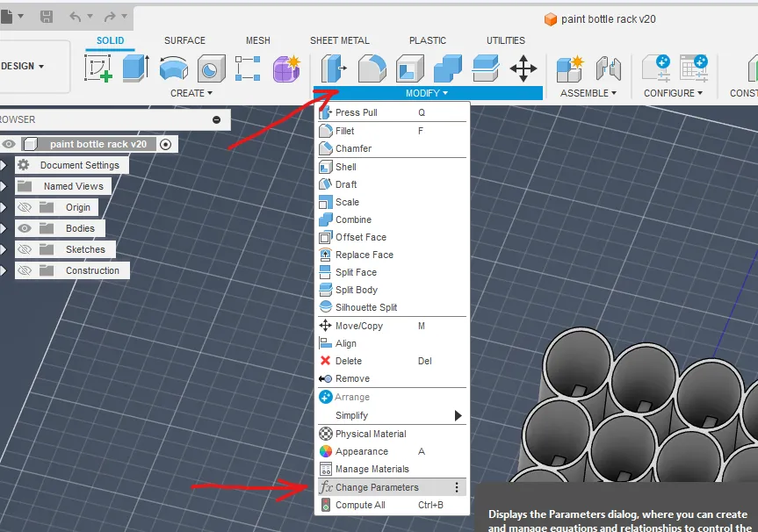Switch to the SURFACE tab

click(x=184, y=40)
